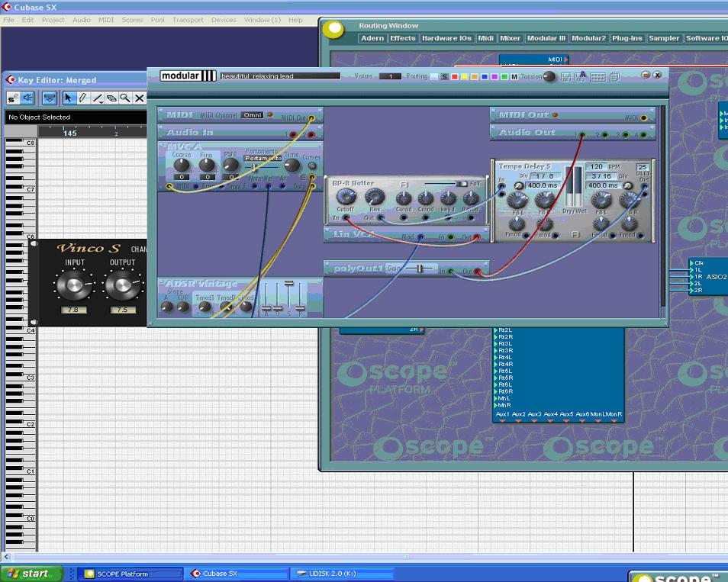
Task: Switch to Cubase SX taskbar button
Action: 236,574
